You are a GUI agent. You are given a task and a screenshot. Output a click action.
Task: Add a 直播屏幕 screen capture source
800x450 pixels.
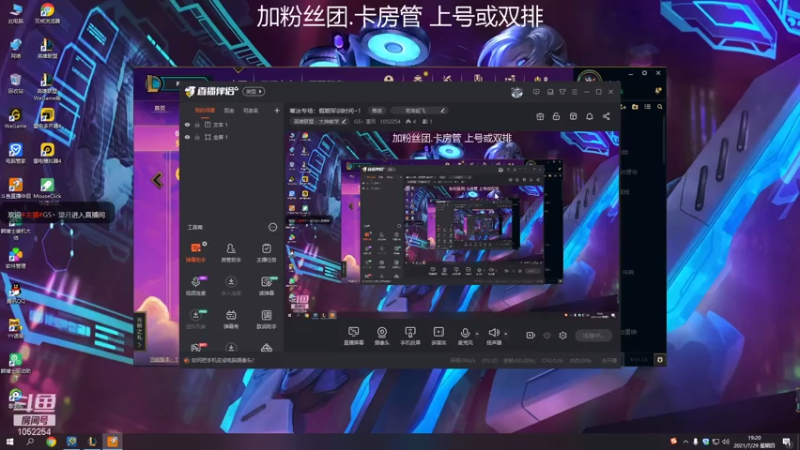tap(354, 336)
